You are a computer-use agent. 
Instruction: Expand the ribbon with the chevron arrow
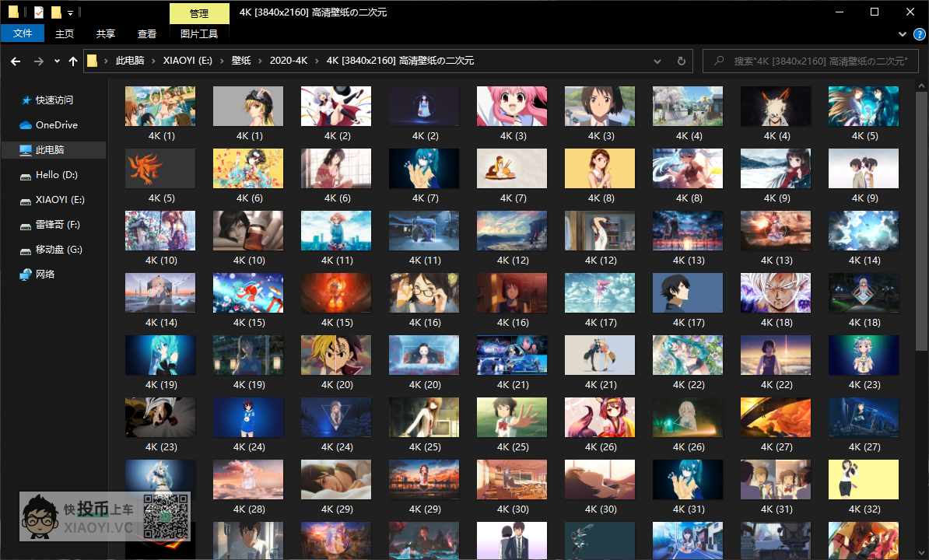tap(903, 34)
